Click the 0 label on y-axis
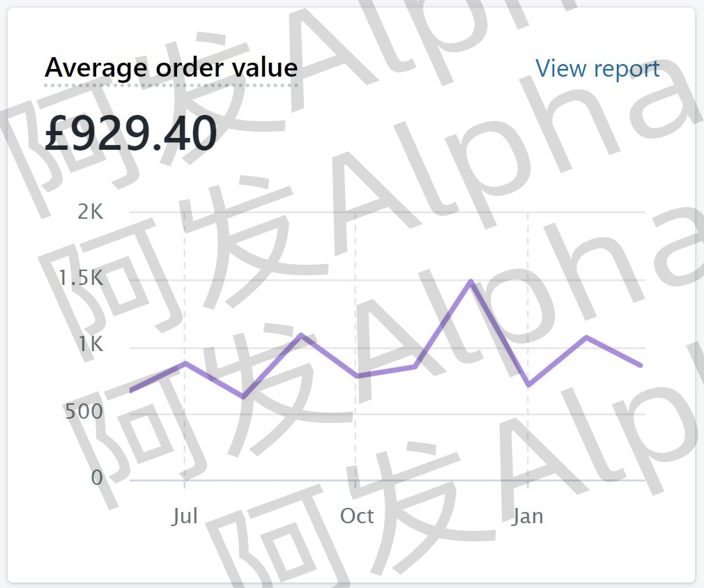The image size is (704, 588). tap(97, 478)
